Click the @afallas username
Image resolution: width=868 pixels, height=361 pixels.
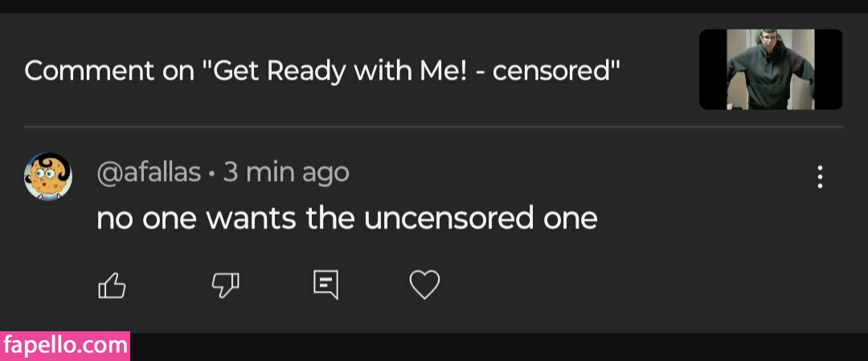(x=149, y=173)
